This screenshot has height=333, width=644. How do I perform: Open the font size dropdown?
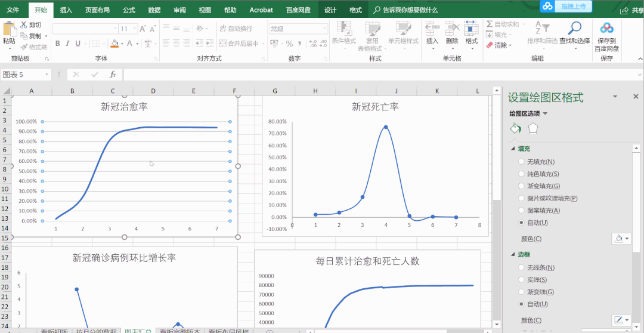tap(134, 29)
